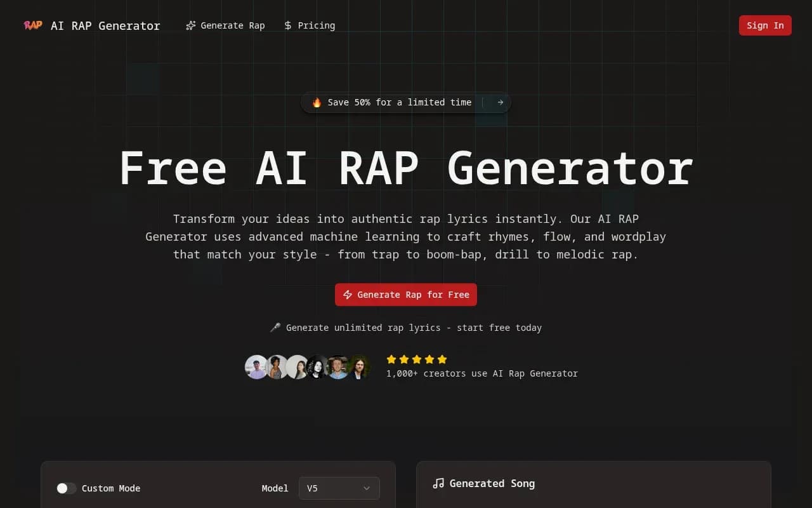Click the RAP logo icon in the header

[32, 25]
